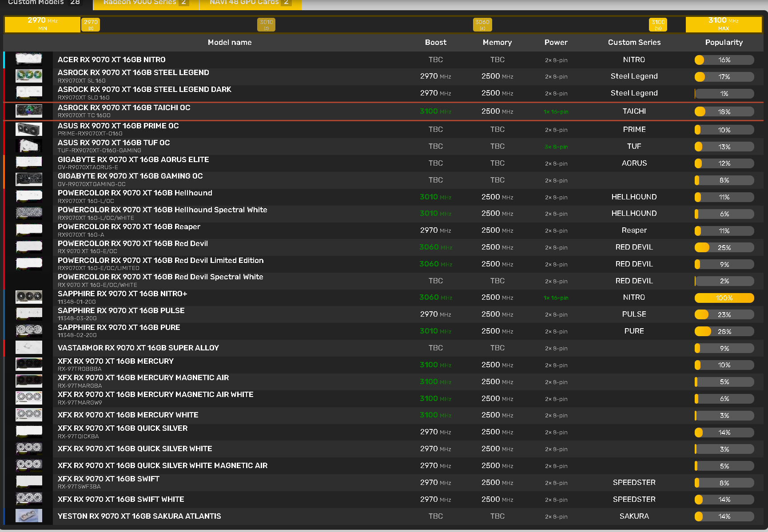Open the ASUS Prime OC card thumbnail
Viewport: 768px width, 532px height.
[29, 129]
